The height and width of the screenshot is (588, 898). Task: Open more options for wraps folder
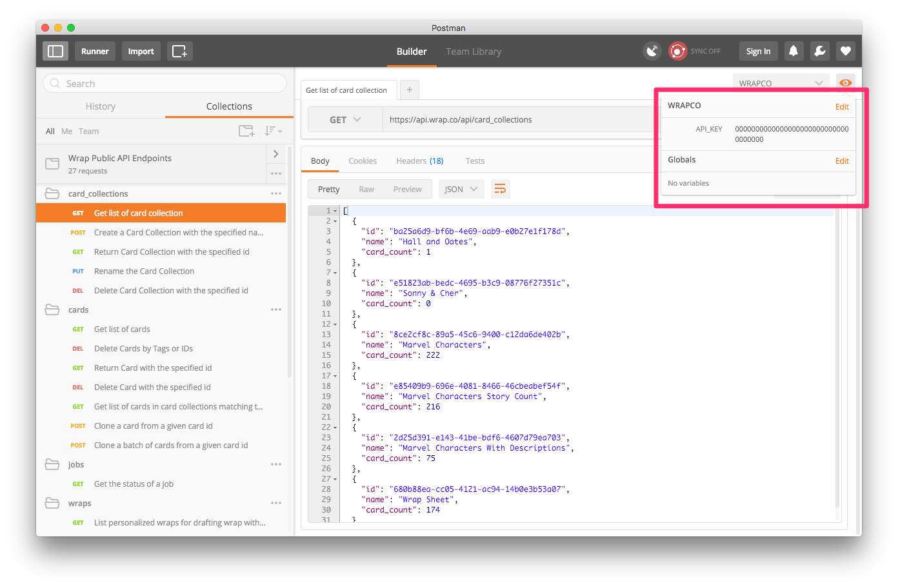click(276, 503)
